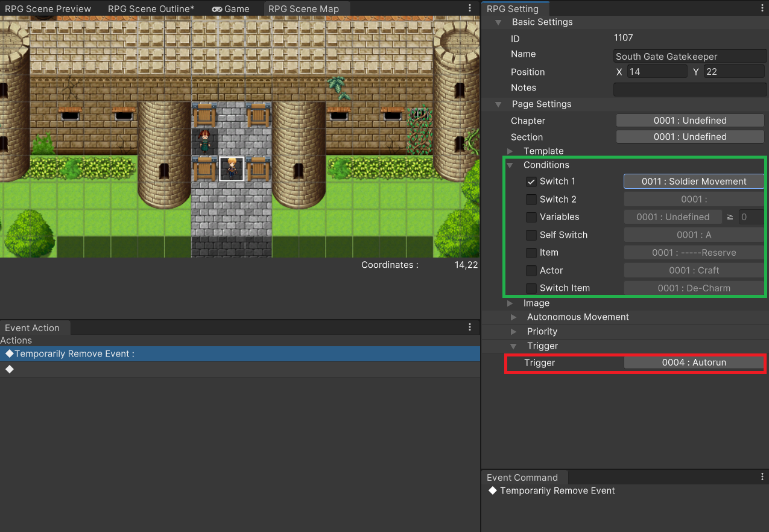Click the Chapter Undefined button
Screen dimensions: 769x532
click(690, 121)
